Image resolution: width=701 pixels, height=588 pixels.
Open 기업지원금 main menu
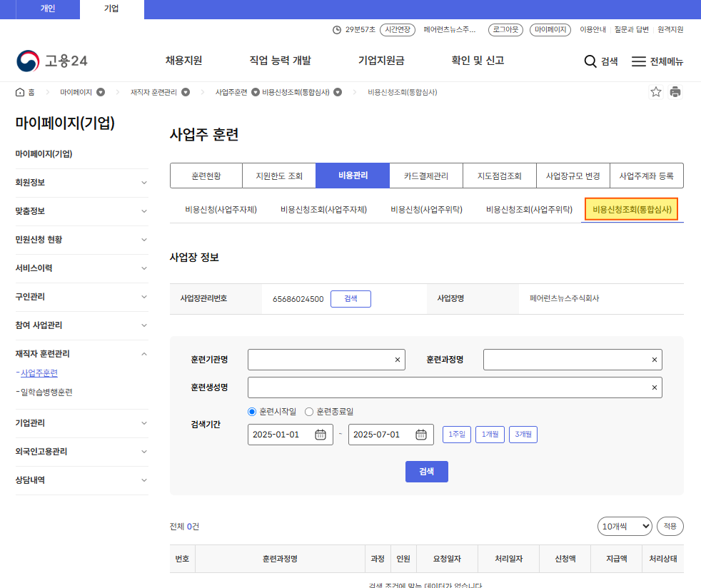381,61
